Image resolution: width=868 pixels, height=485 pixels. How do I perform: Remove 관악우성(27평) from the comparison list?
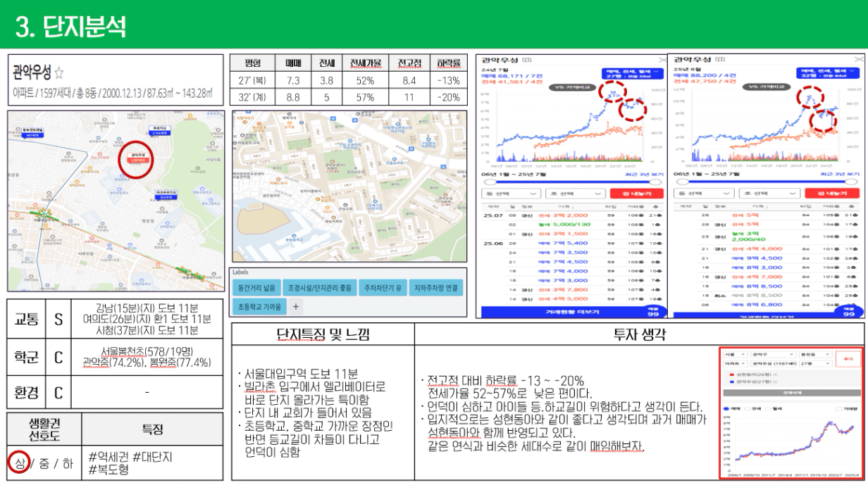click(x=775, y=382)
